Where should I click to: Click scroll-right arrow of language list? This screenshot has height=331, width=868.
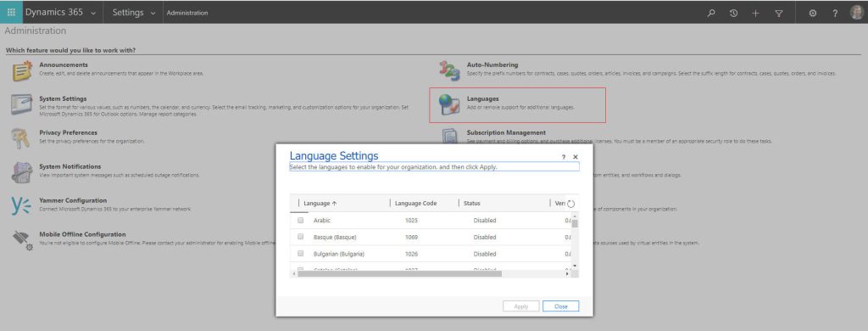567,274
